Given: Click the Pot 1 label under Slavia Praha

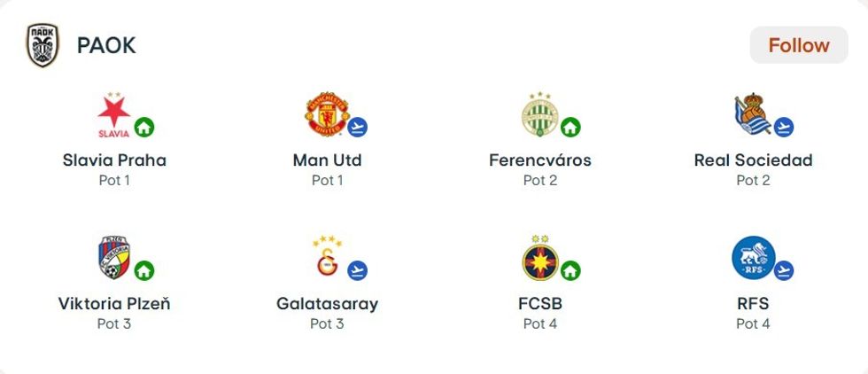Looking at the screenshot, I should (114, 180).
